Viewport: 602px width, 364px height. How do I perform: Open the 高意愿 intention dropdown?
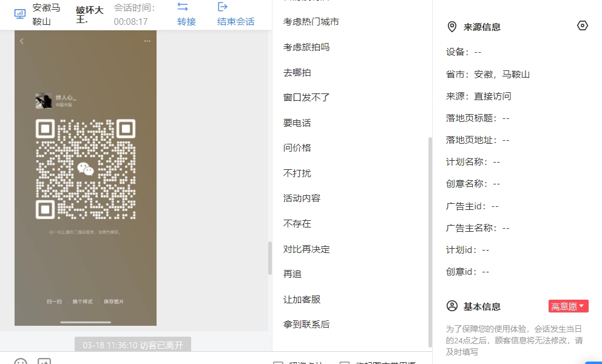coord(568,306)
